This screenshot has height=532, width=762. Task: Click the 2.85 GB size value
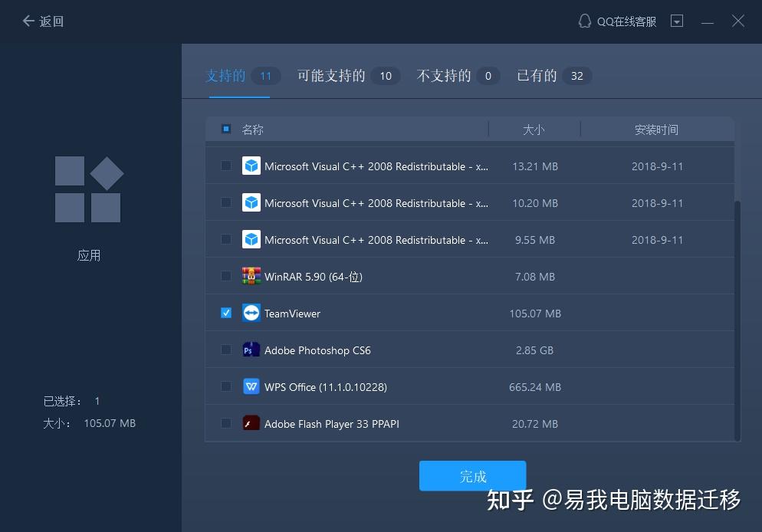click(x=534, y=350)
